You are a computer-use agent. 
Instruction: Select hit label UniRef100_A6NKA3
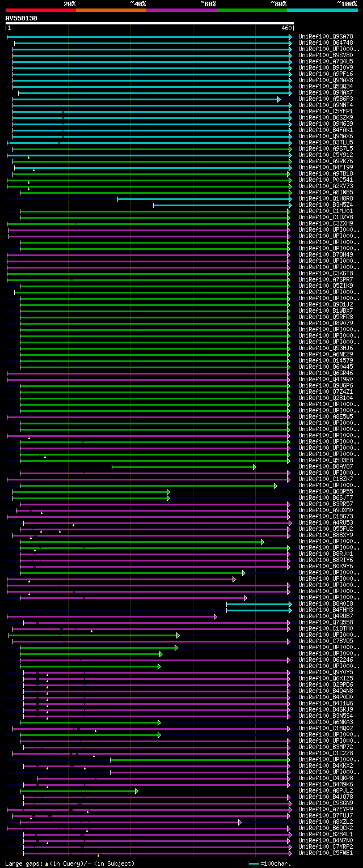coord(326,722)
